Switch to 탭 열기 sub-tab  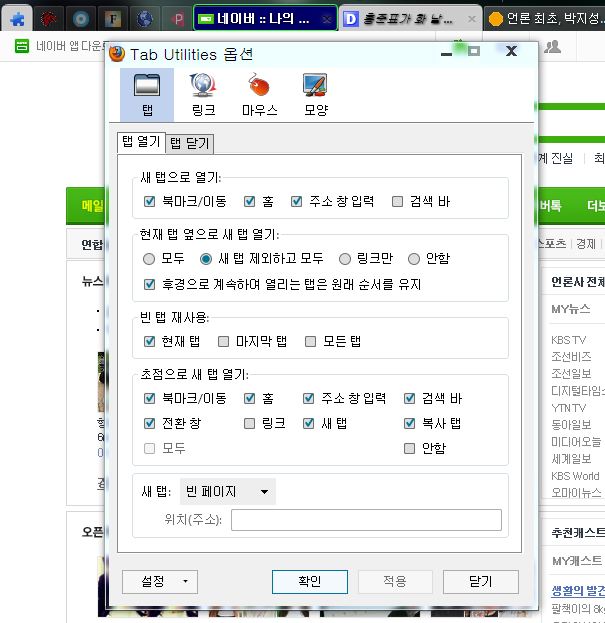141,142
